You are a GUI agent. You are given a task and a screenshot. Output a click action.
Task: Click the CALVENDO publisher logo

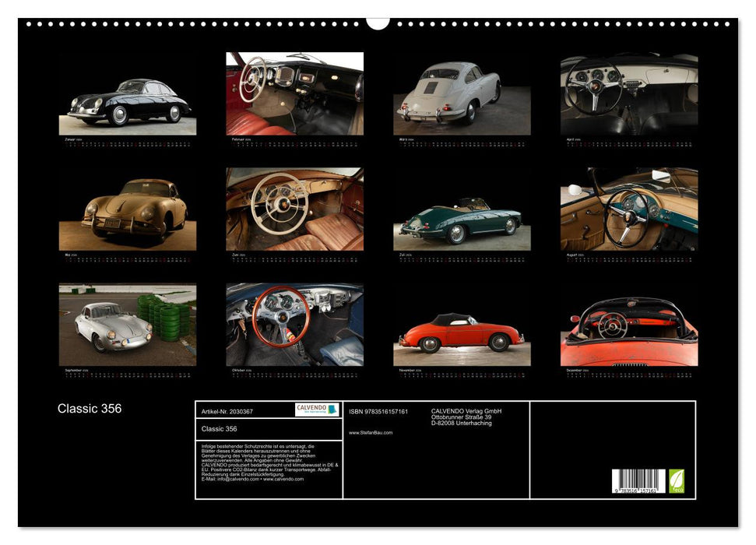(317, 410)
